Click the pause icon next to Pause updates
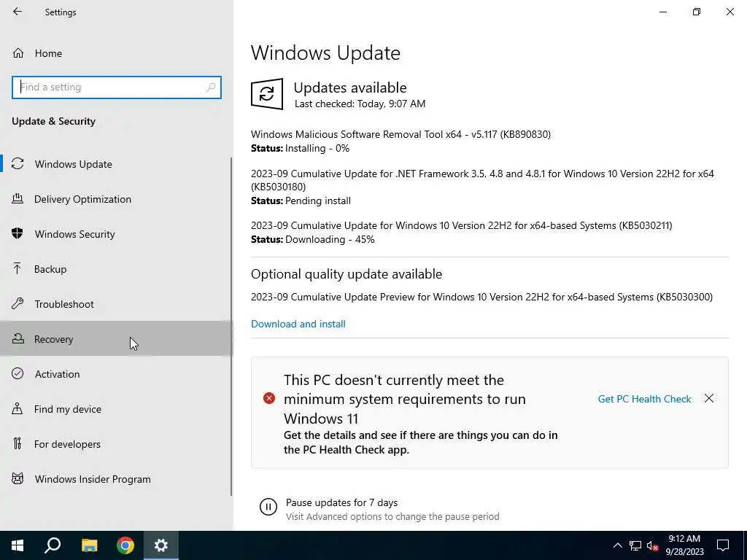The image size is (747, 560). click(268, 507)
